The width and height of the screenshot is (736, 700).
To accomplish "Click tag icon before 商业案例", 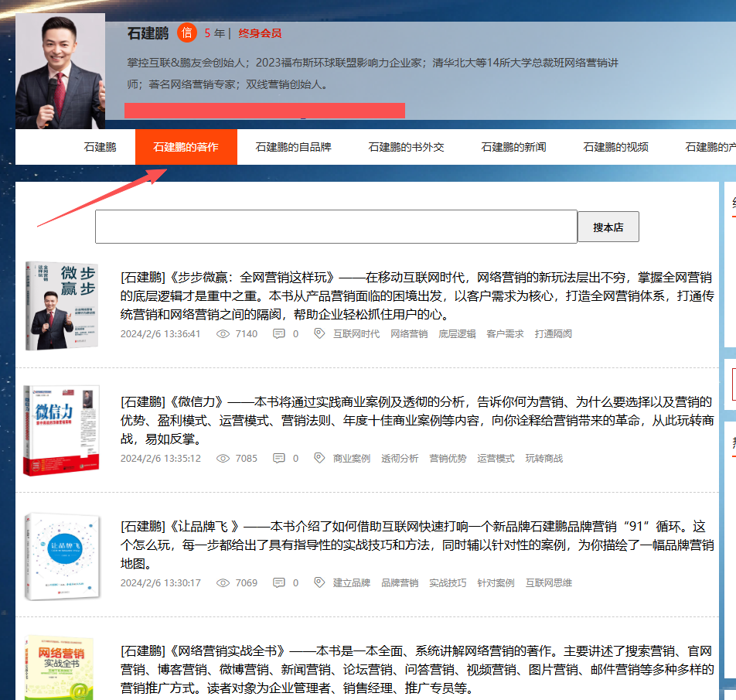I will (319, 458).
